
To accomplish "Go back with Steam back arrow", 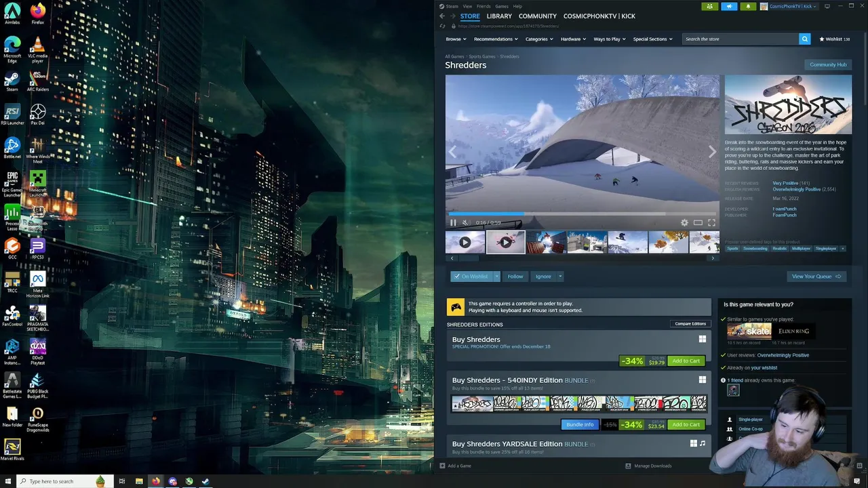I will pyautogui.click(x=442, y=16).
